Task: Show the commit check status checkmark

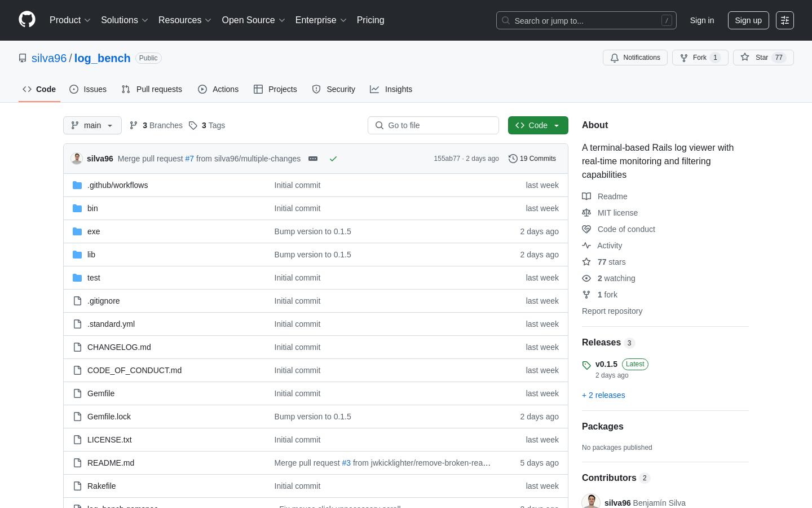Action: (x=333, y=159)
